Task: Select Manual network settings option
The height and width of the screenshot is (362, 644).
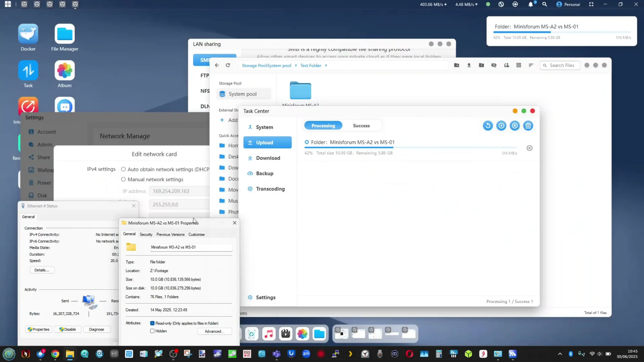Action: [123, 179]
